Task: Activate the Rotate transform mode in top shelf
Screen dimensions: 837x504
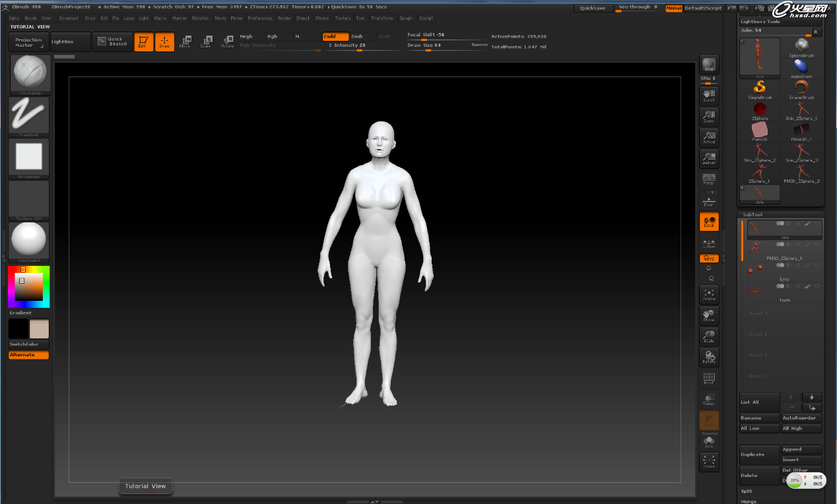Action: coord(227,42)
